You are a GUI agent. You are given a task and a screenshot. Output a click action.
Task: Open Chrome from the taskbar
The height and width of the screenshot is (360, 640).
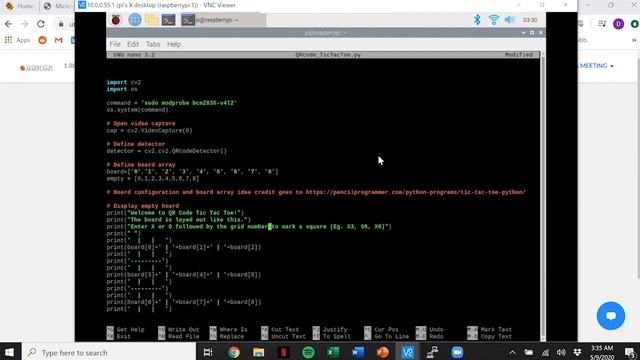point(233,352)
